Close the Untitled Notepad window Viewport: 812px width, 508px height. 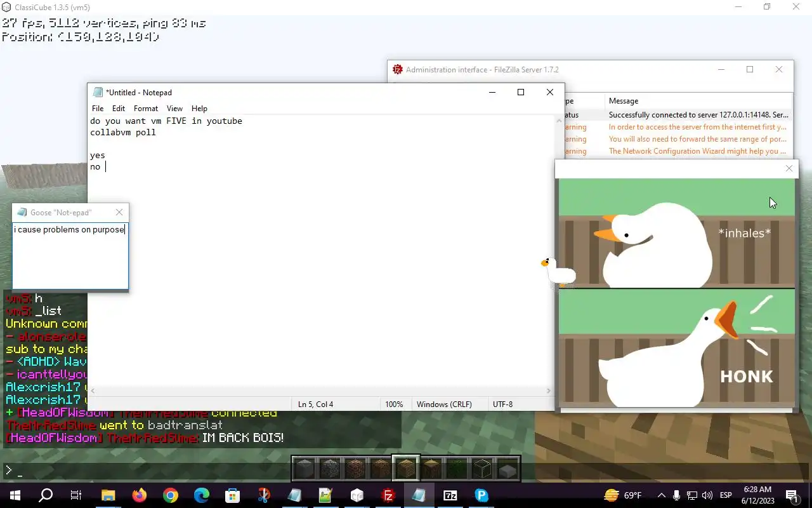[550, 92]
